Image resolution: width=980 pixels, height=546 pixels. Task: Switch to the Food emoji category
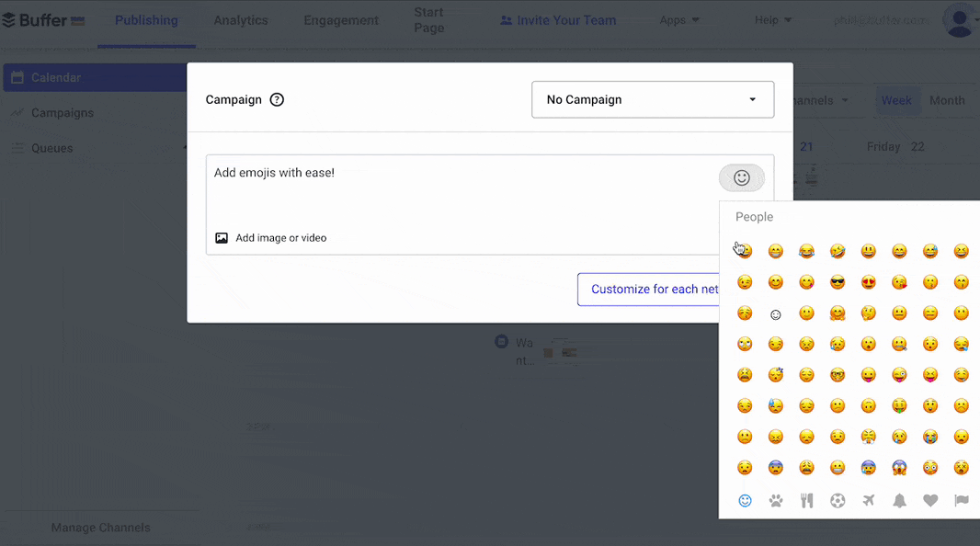pyautogui.click(x=806, y=500)
